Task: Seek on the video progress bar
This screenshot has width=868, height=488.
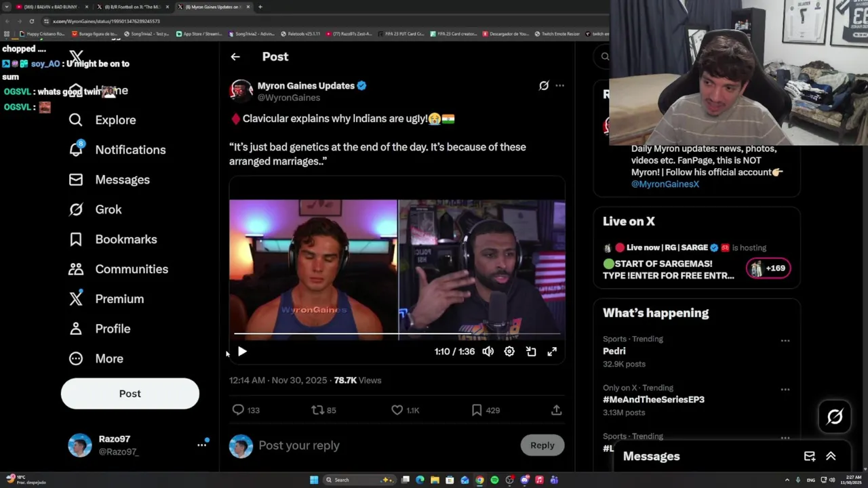Action: pyautogui.click(x=397, y=334)
